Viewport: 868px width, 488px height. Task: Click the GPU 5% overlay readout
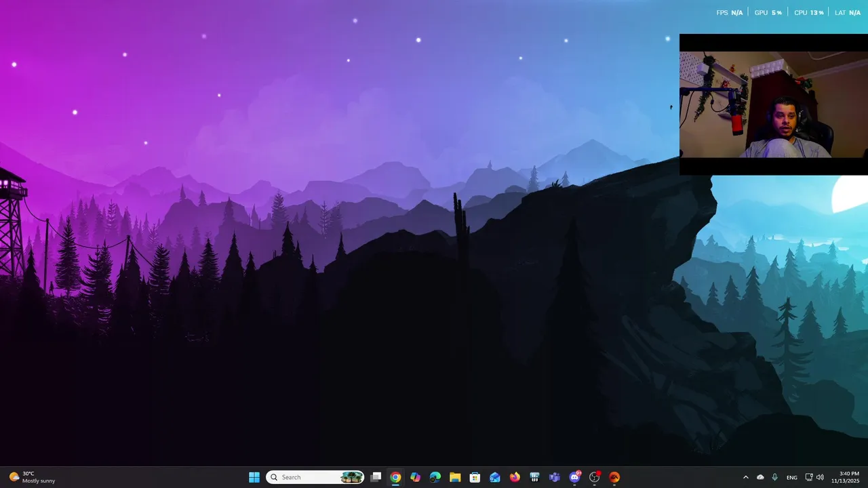click(768, 13)
